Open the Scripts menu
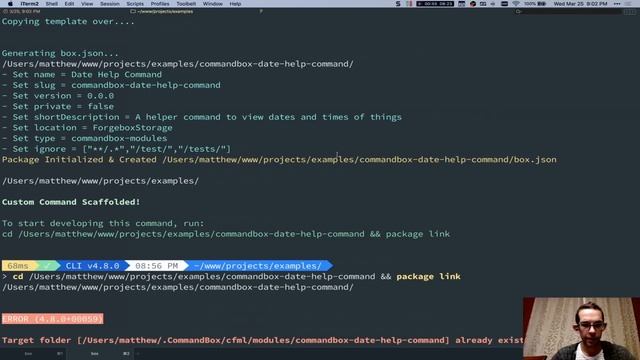Screen dimensions: 640x360 (135, 4)
